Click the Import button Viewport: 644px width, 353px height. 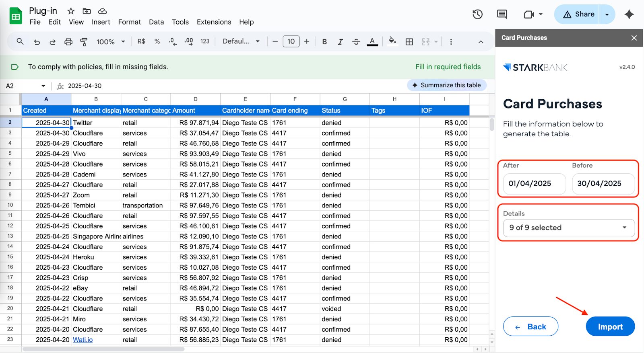pyautogui.click(x=610, y=326)
